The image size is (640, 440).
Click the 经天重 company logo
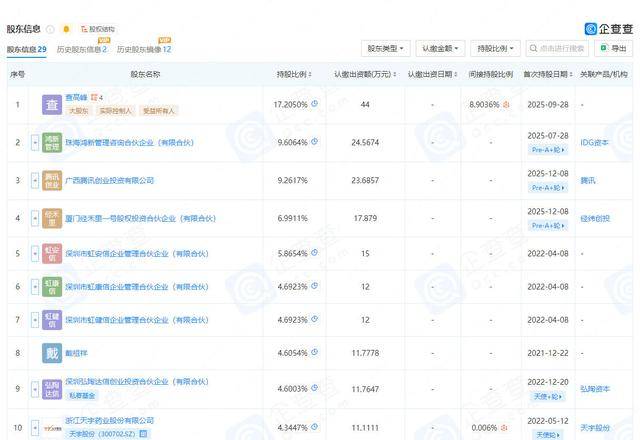(x=52, y=218)
